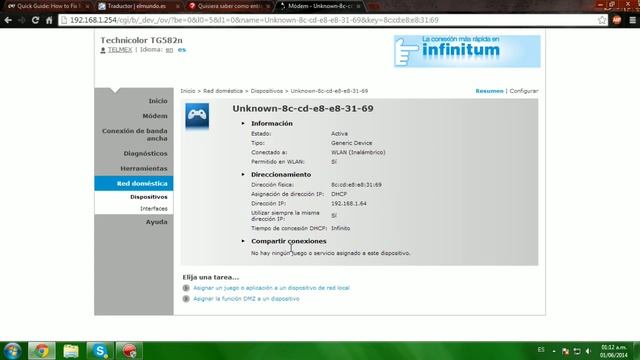Bookmark the page with the star icon
This screenshot has width=640, height=360.
coord(602,20)
